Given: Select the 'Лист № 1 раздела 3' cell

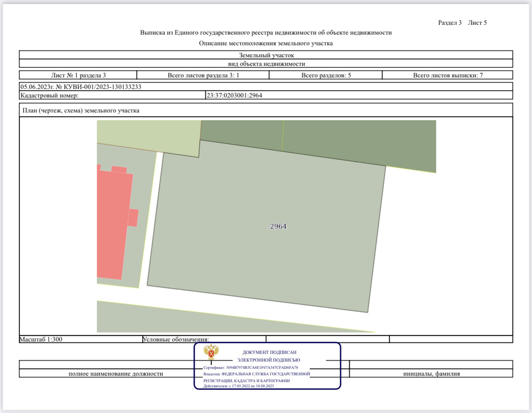Looking at the screenshot, I should 78,75.
